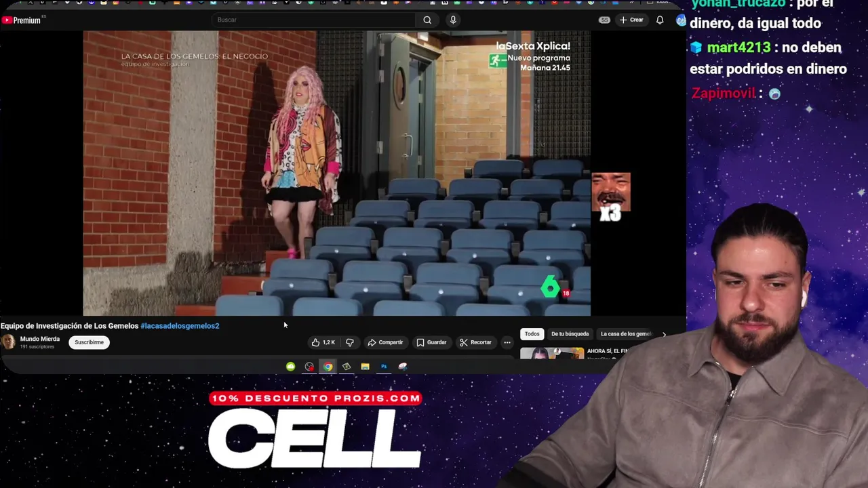
Task: Open the last taskbar app icon
Action: click(403, 367)
